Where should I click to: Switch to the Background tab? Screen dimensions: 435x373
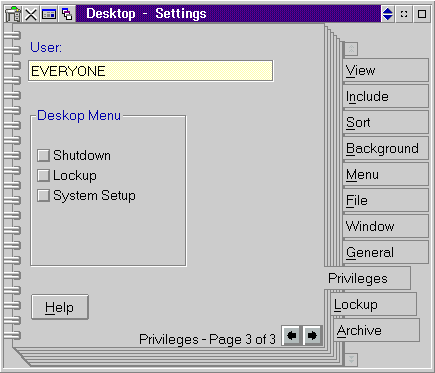coord(385,148)
